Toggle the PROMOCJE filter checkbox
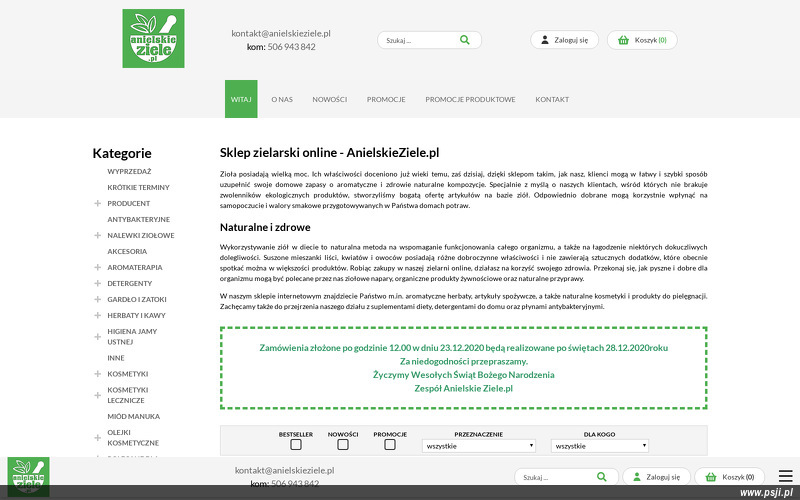This screenshot has width=800, height=500. pos(390,444)
